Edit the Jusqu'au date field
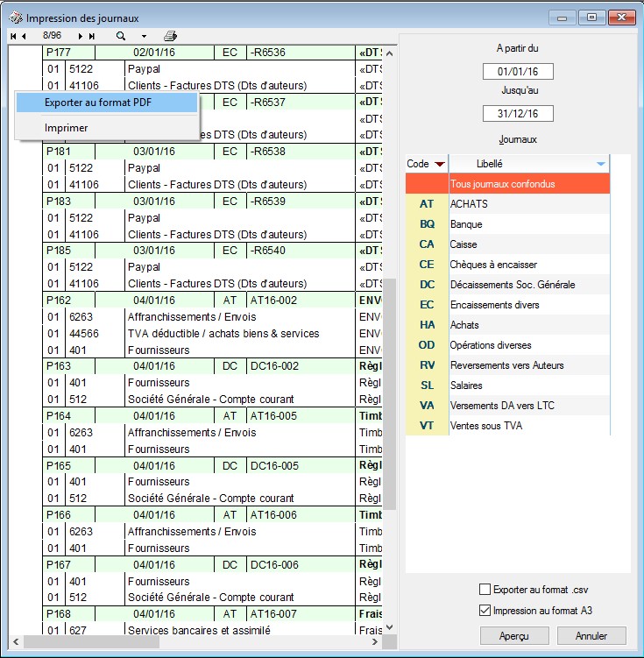The image size is (644, 658). click(x=518, y=113)
